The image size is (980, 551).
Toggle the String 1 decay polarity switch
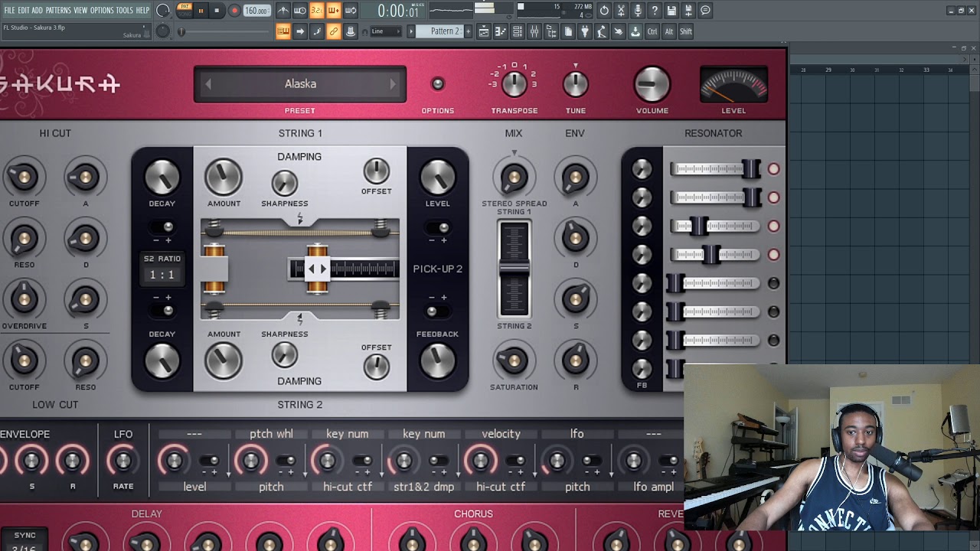pos(162,227)
